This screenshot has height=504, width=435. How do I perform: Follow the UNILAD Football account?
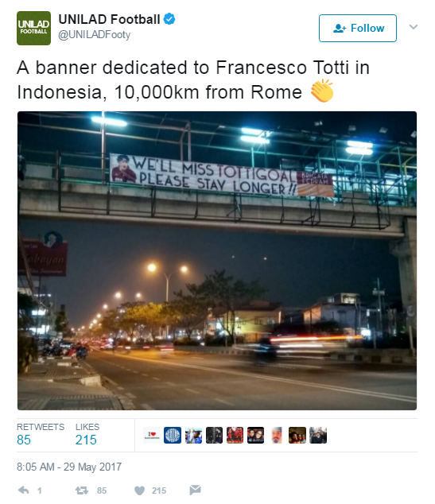tap(358, 29)
